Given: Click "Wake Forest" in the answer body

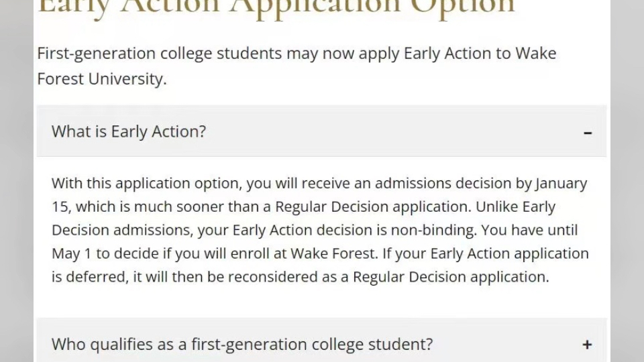Looking at the screenshot, I should (333, 253).
